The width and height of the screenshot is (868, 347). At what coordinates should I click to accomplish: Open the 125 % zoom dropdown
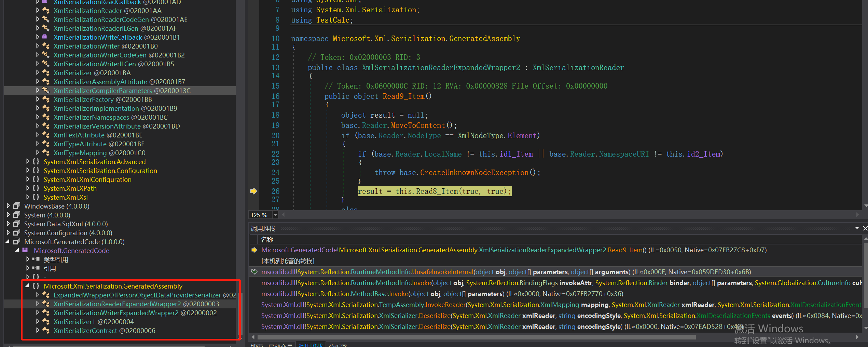[x=275, y=215]
